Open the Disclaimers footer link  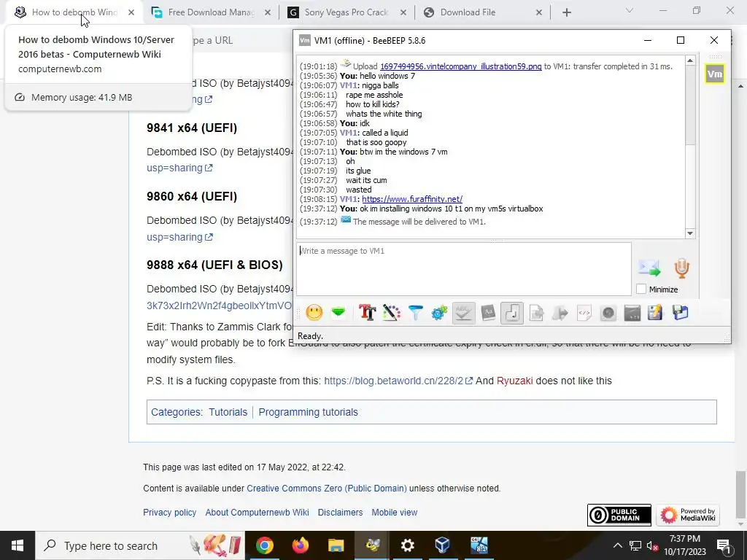(x=340, y=513)
